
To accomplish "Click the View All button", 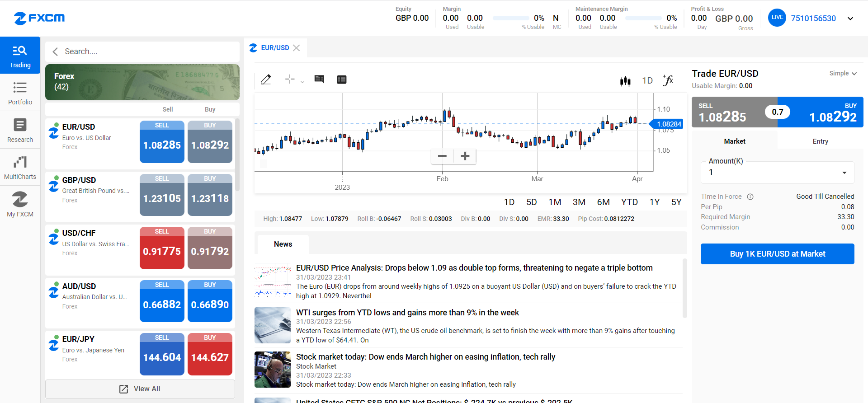I will (x=140, y=389).
